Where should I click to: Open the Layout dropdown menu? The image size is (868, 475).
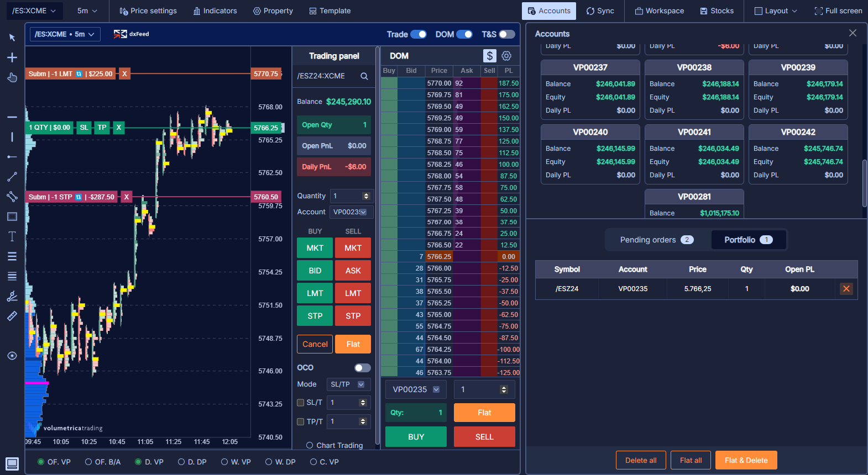(x=776, y=11)
